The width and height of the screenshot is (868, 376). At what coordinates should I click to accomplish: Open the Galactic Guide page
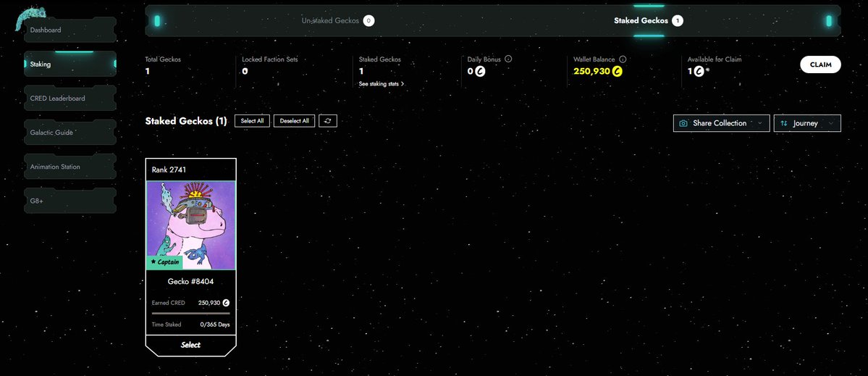pos(70,133)
